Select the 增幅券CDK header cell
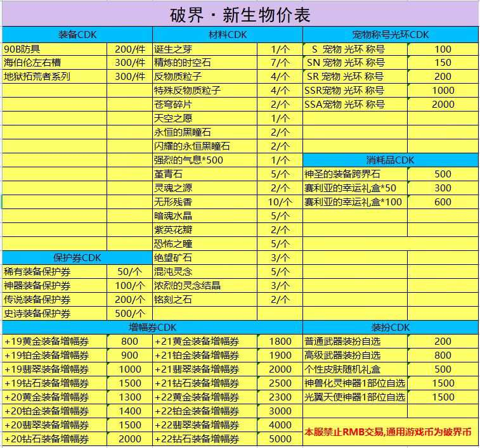480x448 pixels. point(152,328)
